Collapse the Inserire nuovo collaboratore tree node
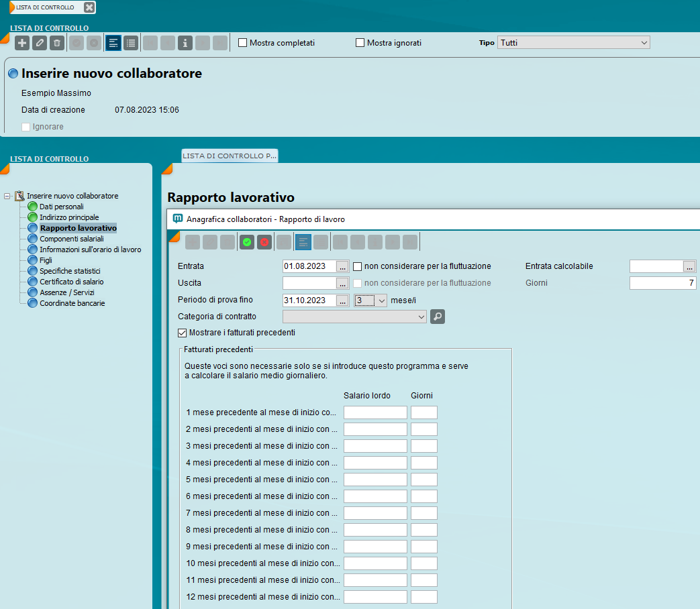 coord(7,197)
